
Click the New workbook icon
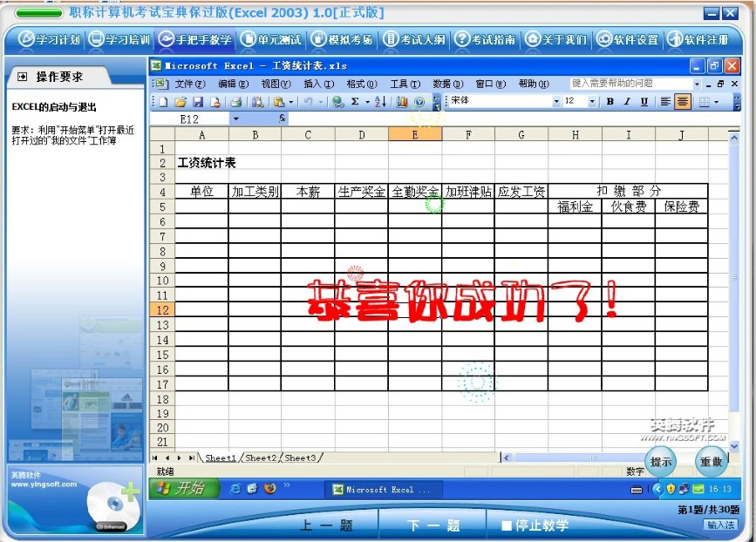pos(163,102)
